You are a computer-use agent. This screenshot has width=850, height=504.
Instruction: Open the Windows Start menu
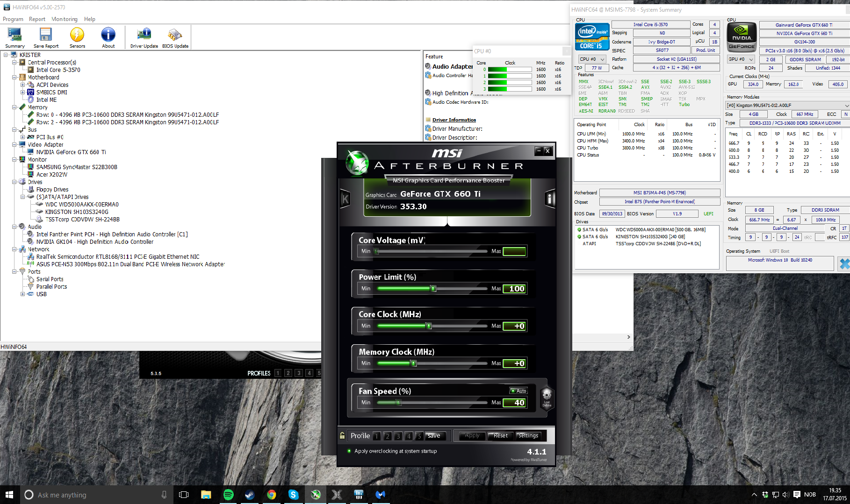pos(9,495)
